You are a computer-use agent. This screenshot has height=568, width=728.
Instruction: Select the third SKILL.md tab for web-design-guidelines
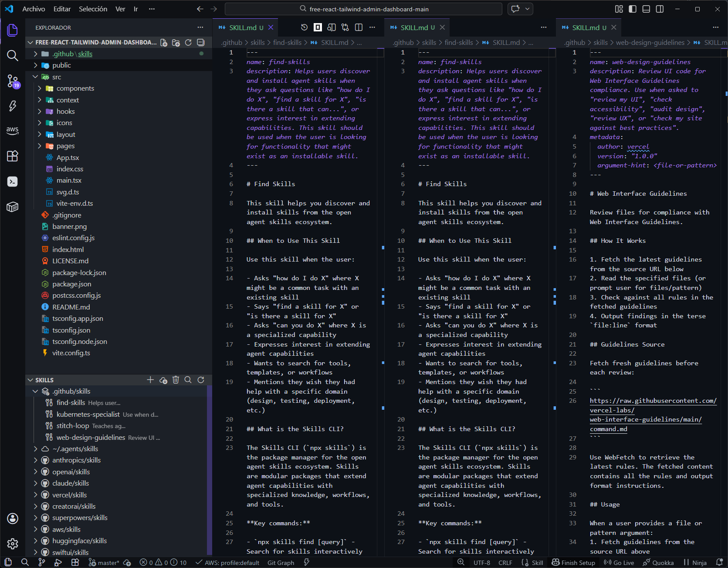[589, 27]
